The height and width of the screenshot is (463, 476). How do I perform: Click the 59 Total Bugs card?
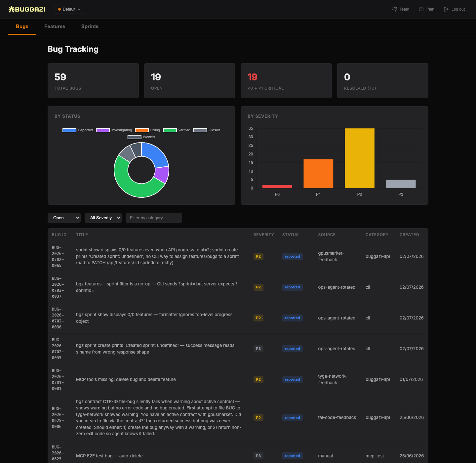[93, 81]
